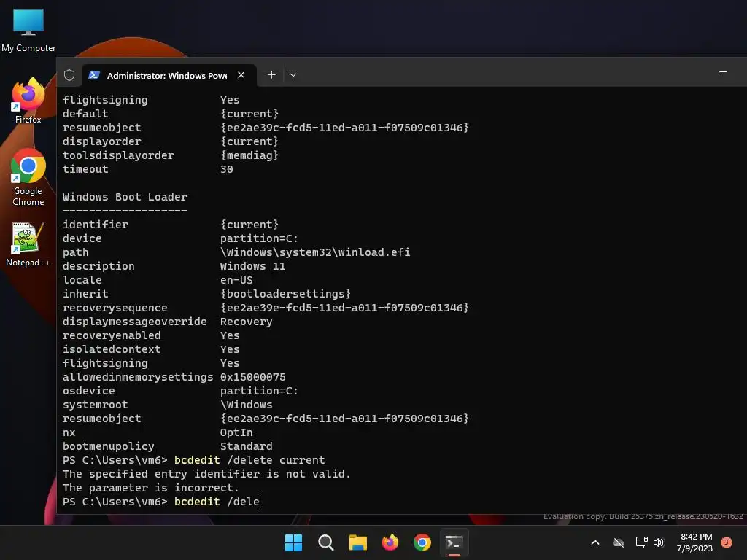Screen dimensions: 747x560
Task: Open the network status tray icon
Action: click(x=641, y=542)
